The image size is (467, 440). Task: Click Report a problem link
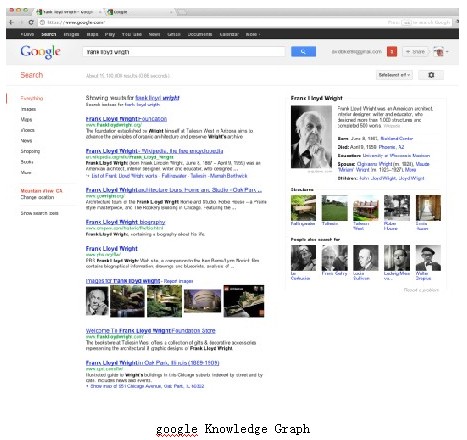coord(421,290)
